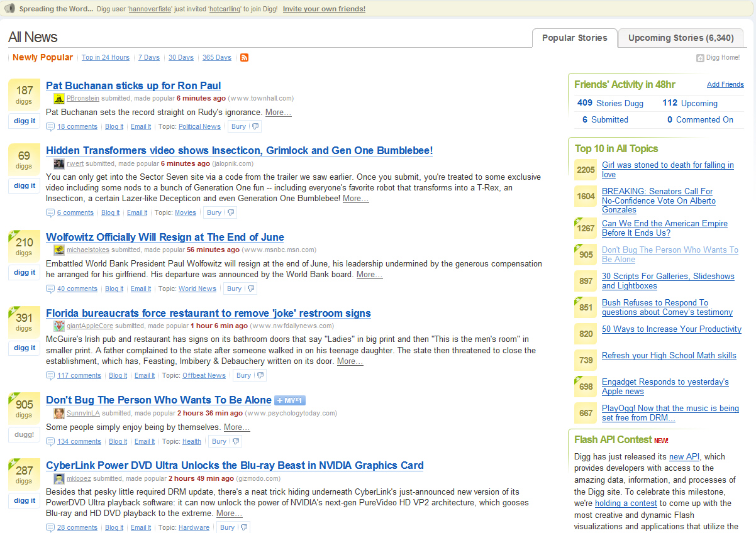Click PBronstein's avatar thumbnail
This screenshot has height=533, width=756.
tap(58, 99)
